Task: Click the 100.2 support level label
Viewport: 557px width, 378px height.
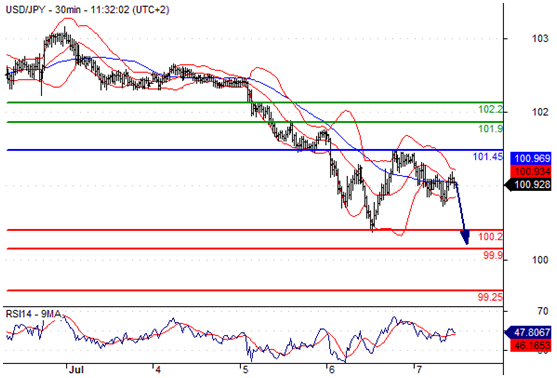Action: (491, 236)
